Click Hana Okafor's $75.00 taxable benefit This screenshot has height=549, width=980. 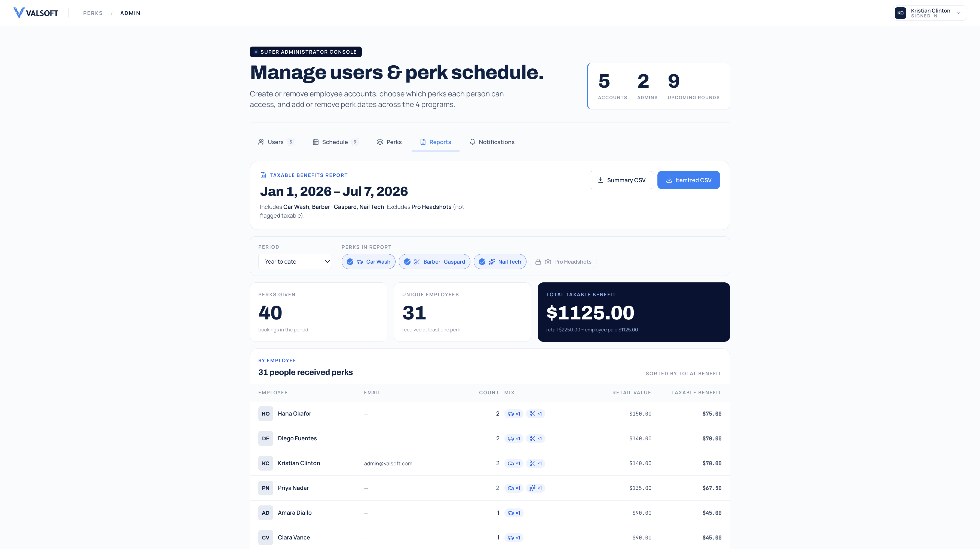(x=712, y=414)
